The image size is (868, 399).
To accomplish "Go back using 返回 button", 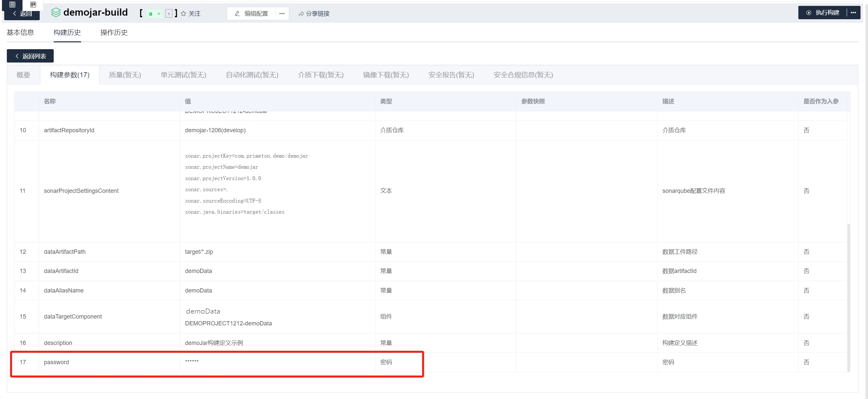I will pos(22,14).
